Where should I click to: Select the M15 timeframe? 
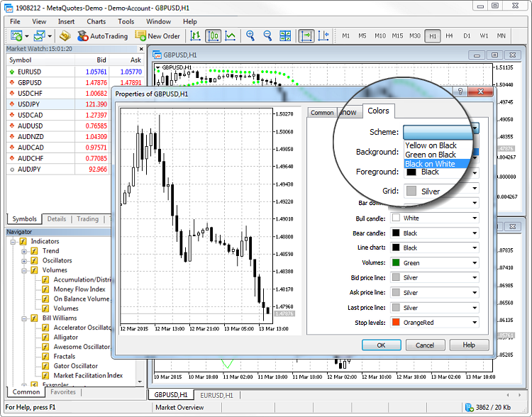pyautogui.click(x=397, y=35)
